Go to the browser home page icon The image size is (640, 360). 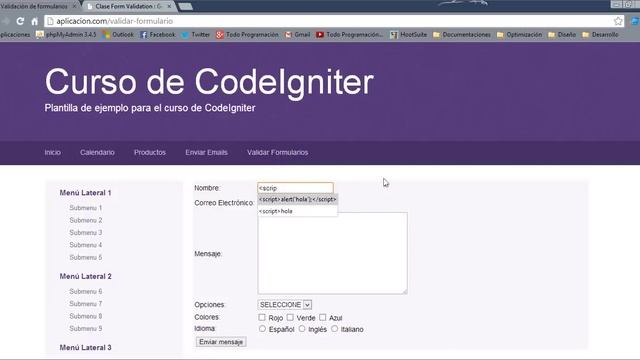(x=35, y=21)
